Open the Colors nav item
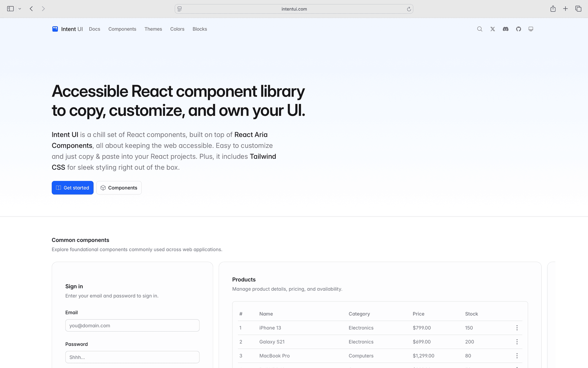 coord(177,29)
